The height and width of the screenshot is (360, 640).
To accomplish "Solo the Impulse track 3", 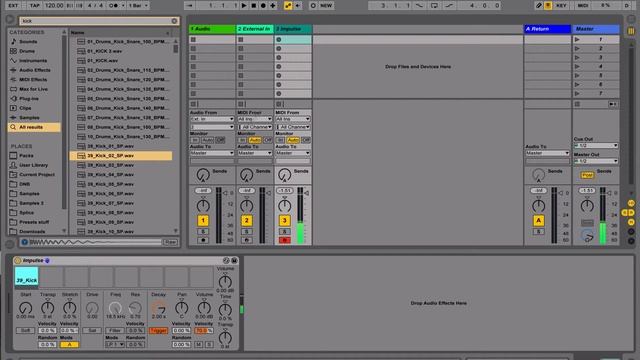I will tap(284, 232).
